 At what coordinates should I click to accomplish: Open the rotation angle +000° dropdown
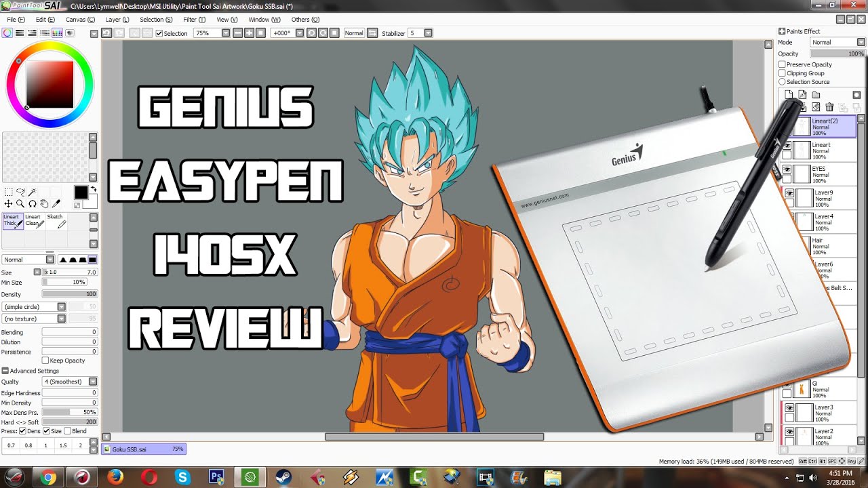pyautogui.click(x=300, y=33)
